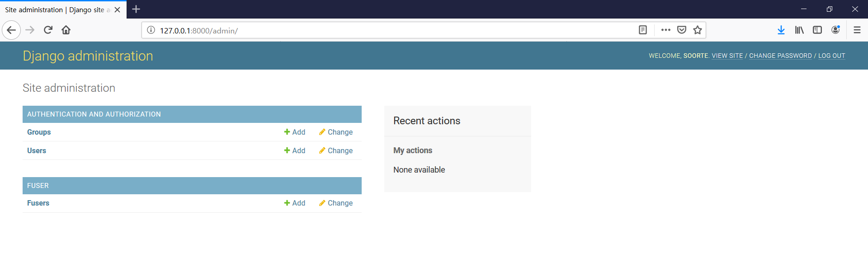The height and width of the screenshot is (253, 868).
Task: Add a new User
Action: point(295,151)
